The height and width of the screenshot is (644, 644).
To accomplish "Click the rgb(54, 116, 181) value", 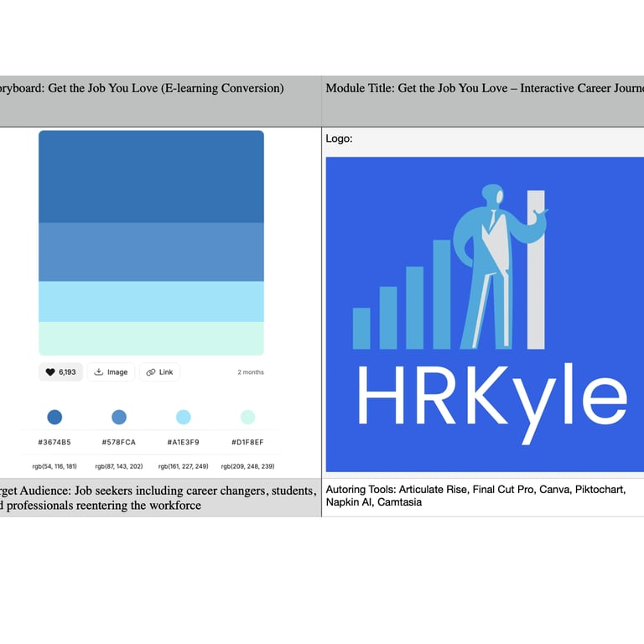I will (x=55, y=466).
